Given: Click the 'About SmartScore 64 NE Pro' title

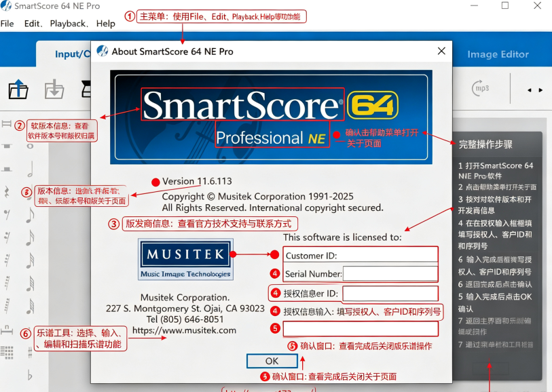Looking at the screenshot, I should [x=172, y=52].
